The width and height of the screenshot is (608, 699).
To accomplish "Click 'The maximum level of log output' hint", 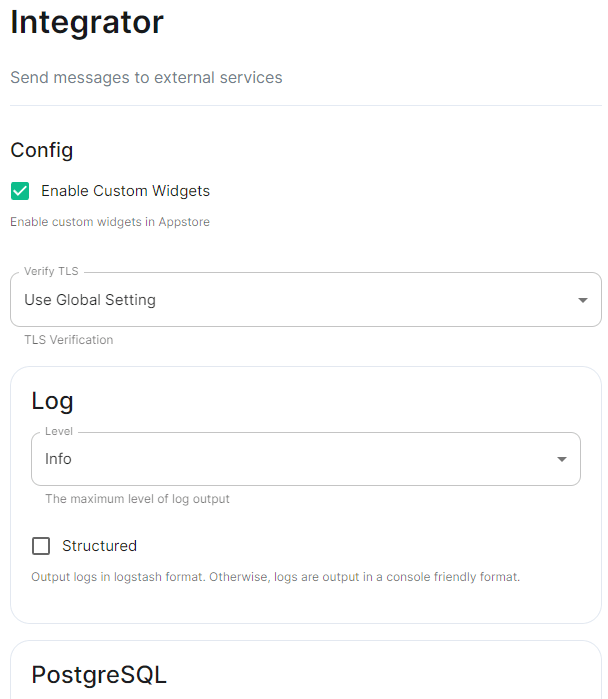I will (x=137, y=499).
